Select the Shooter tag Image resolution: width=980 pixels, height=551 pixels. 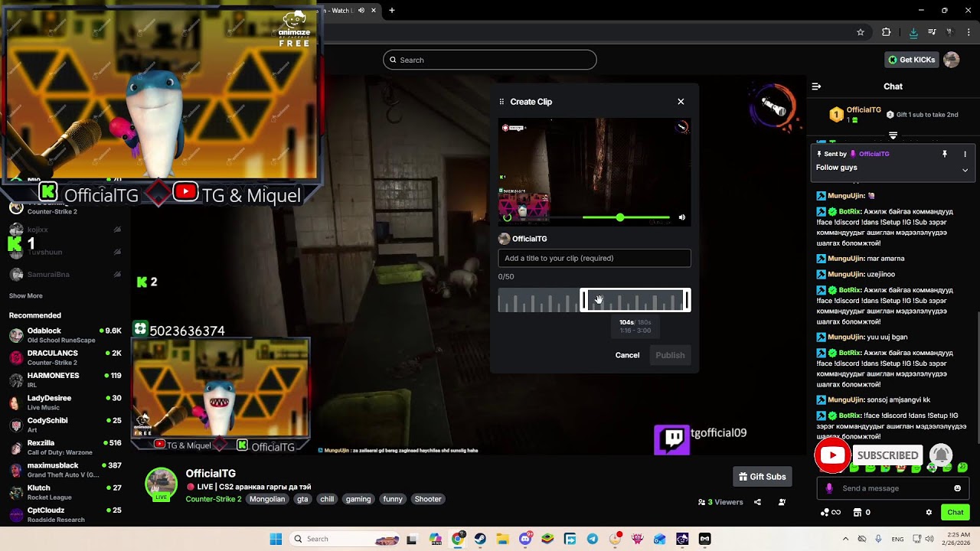point(428,499)
